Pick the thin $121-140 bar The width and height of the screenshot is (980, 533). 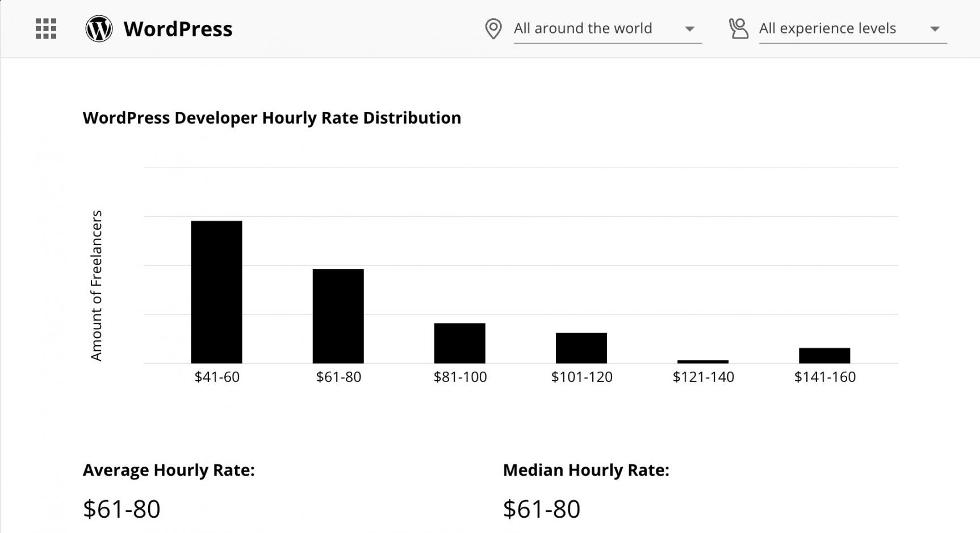click(702, 361)
